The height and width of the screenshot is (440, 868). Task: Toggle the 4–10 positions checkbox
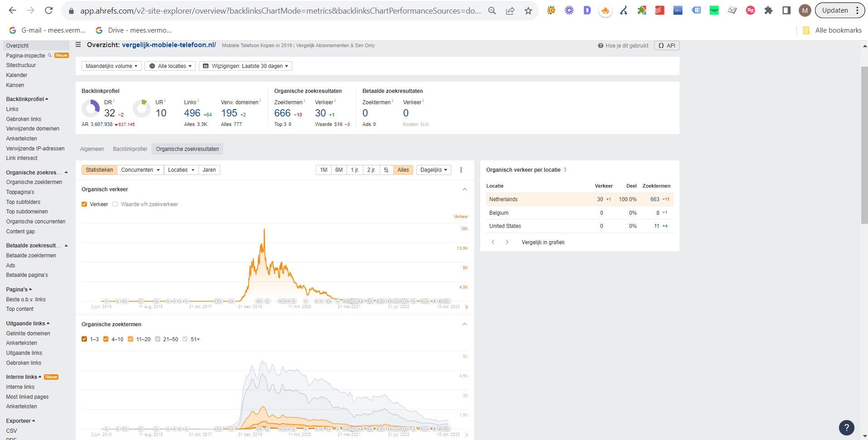[x=106, y=339]
